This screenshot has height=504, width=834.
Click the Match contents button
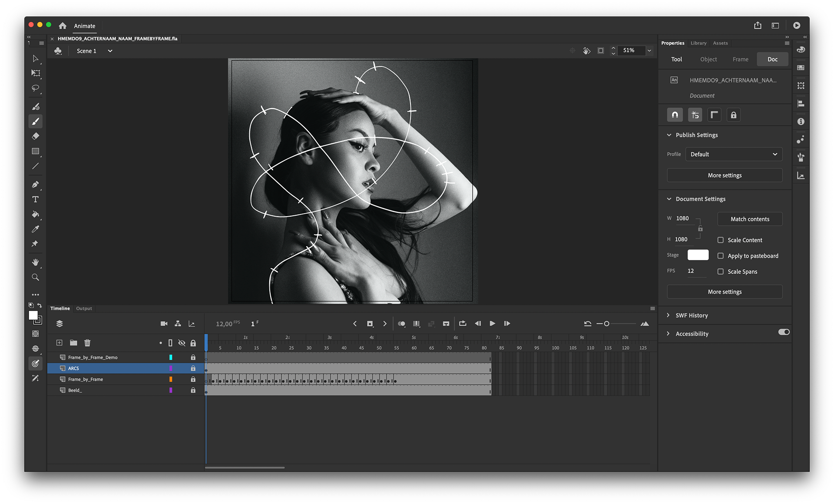[x=750, y=219]
